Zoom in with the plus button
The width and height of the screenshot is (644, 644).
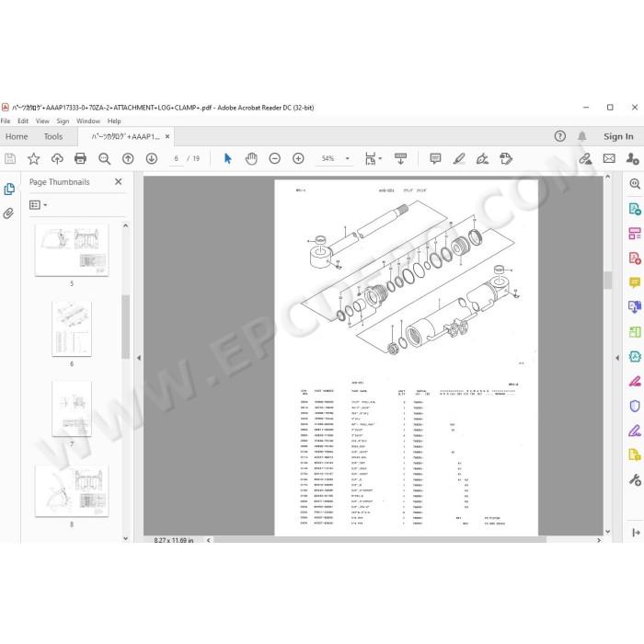(298, 158)
